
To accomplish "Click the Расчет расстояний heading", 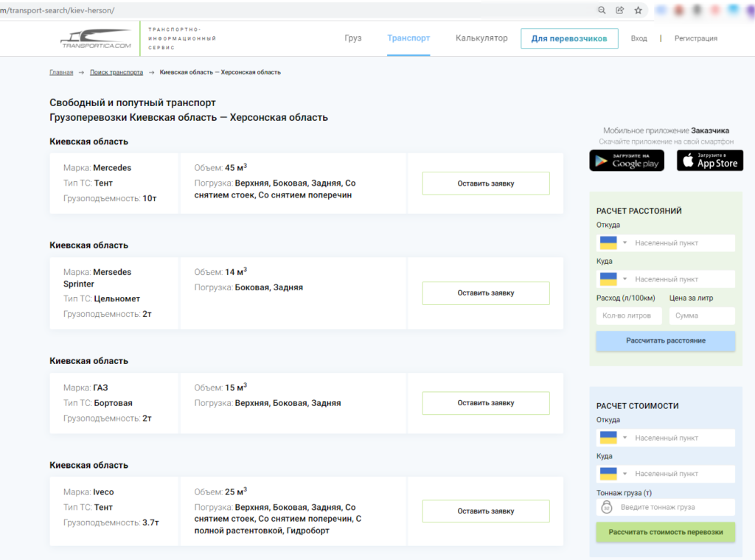I will coord(639,211).
